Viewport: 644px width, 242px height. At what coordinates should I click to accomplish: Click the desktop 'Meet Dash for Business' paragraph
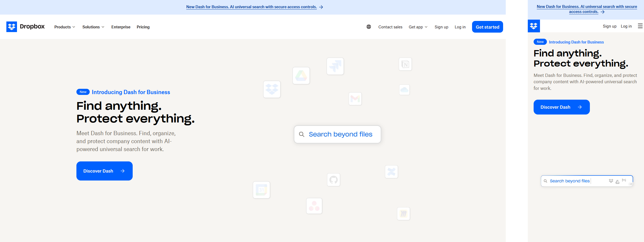(126, 141)
